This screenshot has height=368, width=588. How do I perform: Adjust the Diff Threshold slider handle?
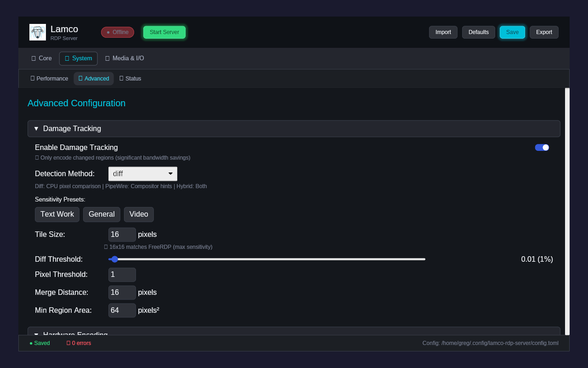click(x=114, y=259)
